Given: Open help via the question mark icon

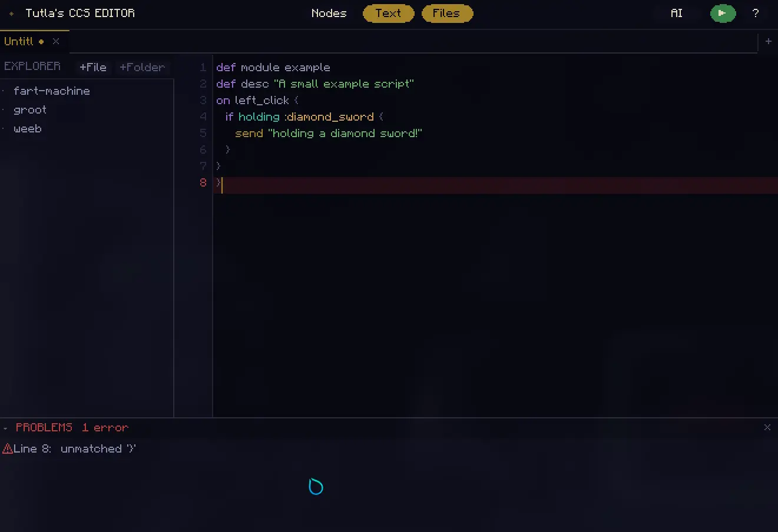Looking at the screenshot, I should tap(756, 13).
